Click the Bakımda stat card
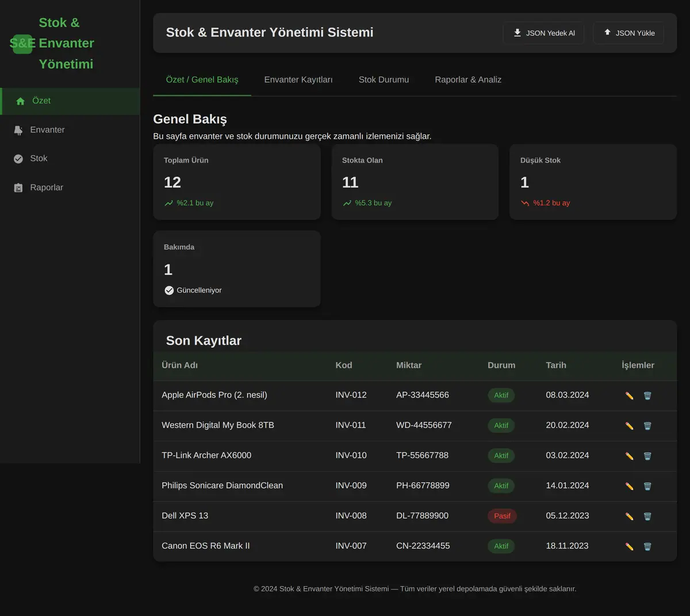 click(x=237, y=269)
